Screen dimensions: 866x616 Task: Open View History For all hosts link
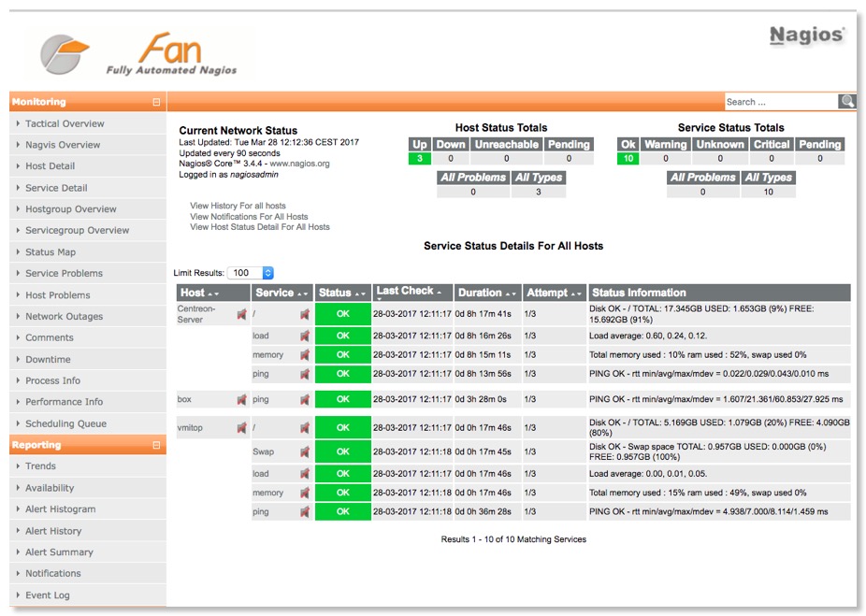[238, 206]
